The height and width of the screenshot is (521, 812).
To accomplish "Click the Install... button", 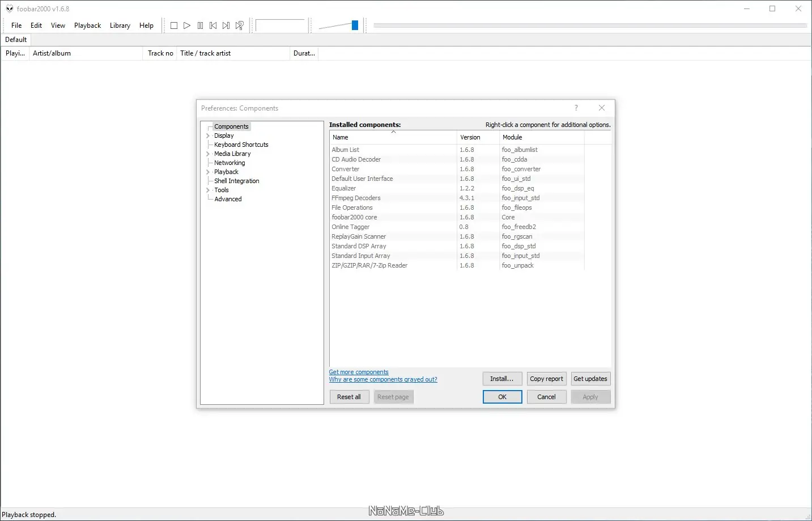I will tap(502, 379).
